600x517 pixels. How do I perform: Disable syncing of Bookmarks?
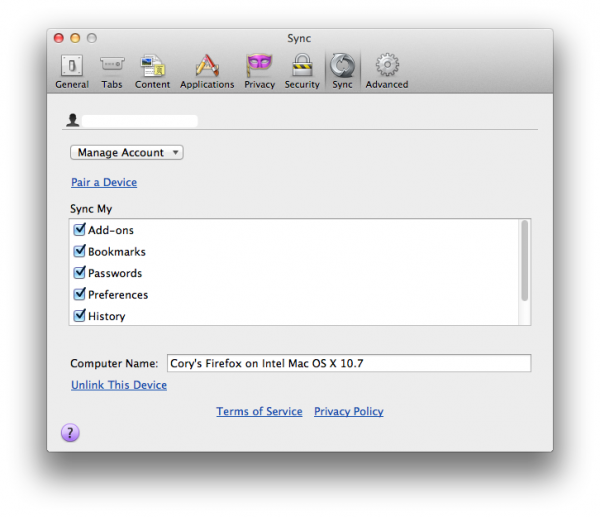80,252
